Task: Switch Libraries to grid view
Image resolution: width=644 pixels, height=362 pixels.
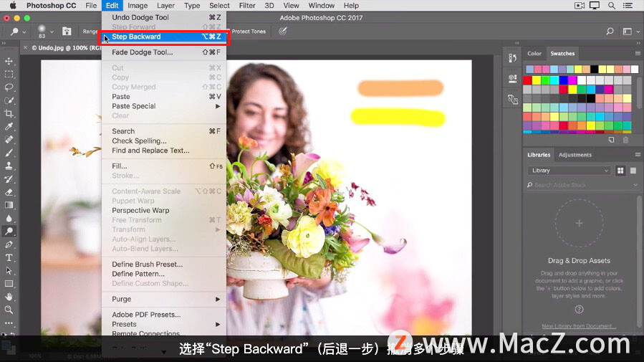Action: point(620,171)
